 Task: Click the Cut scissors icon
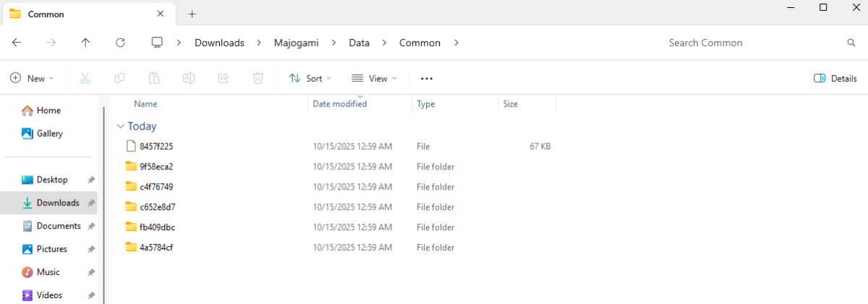[x=85, y=78]
